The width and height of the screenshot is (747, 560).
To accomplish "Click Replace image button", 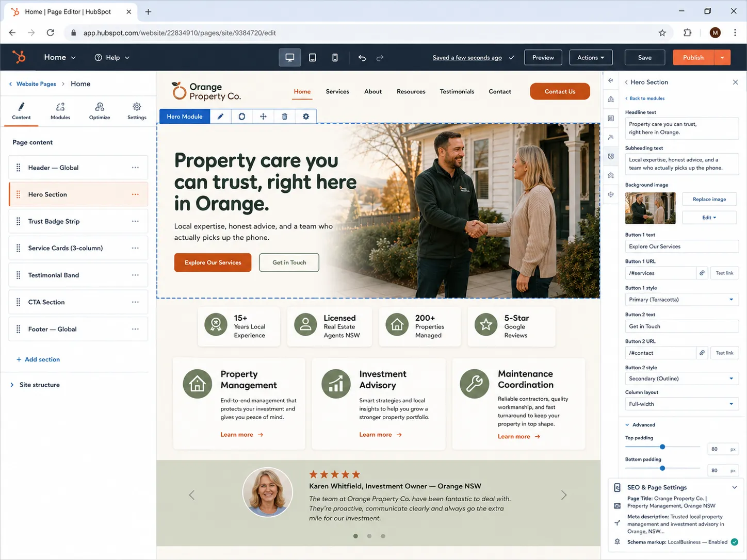I will (x=709, y=199).
